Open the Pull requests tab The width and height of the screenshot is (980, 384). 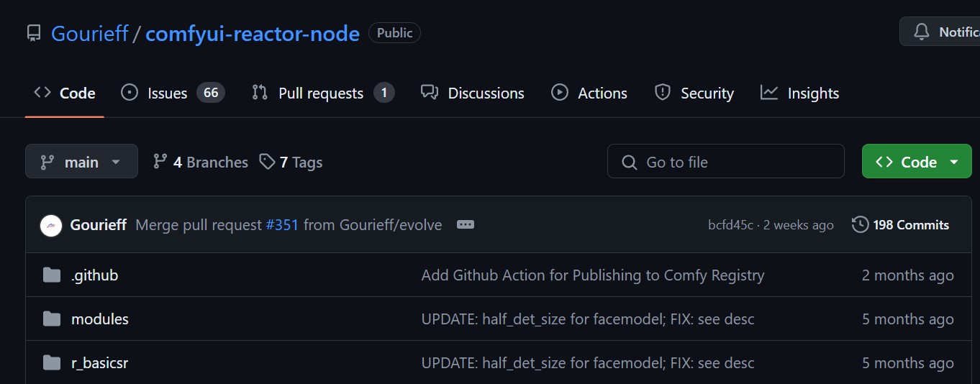click(322, 93)
